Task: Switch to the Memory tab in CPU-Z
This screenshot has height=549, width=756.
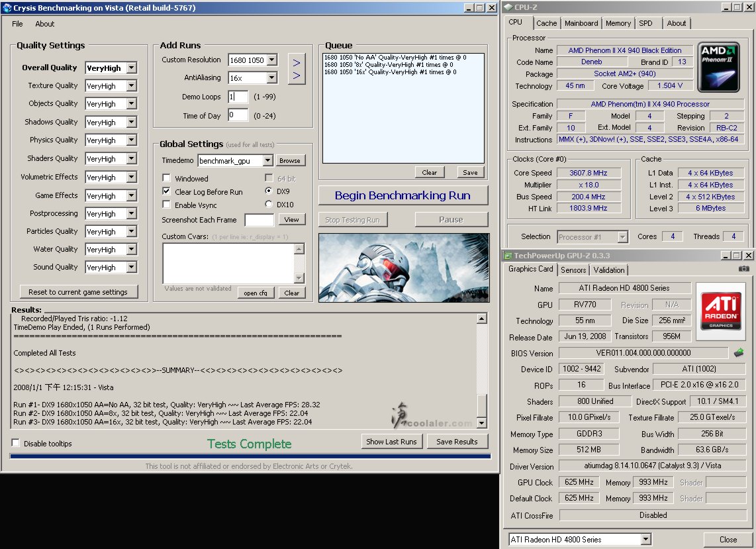Action: pos(618,23)
